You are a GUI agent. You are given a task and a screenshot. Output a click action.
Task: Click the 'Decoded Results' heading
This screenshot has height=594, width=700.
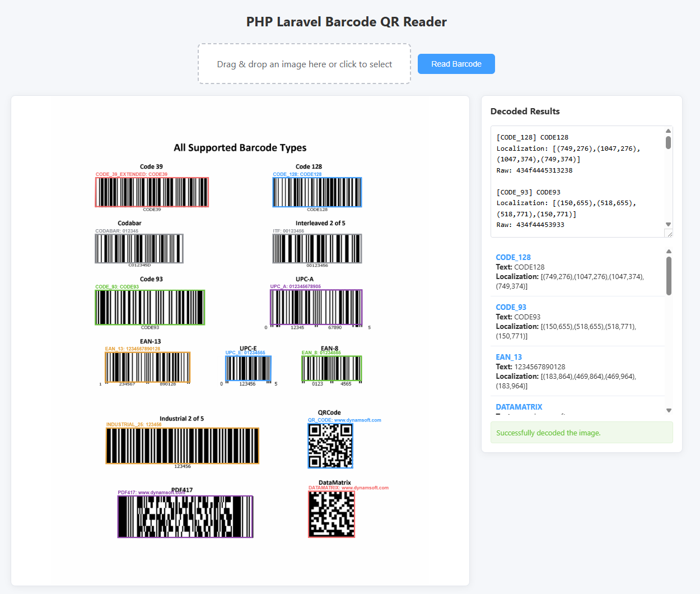click(525, 111)
